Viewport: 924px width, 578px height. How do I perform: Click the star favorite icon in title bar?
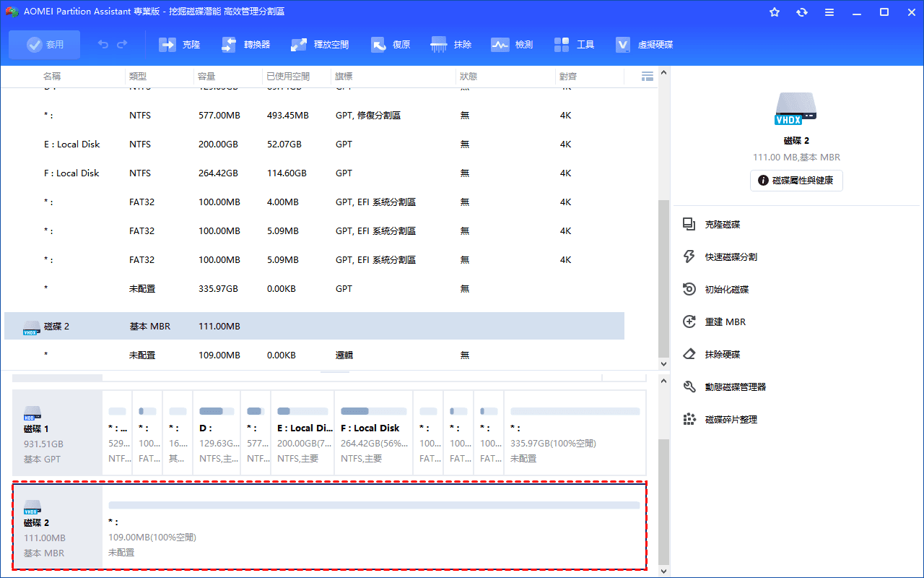[775, 12]
